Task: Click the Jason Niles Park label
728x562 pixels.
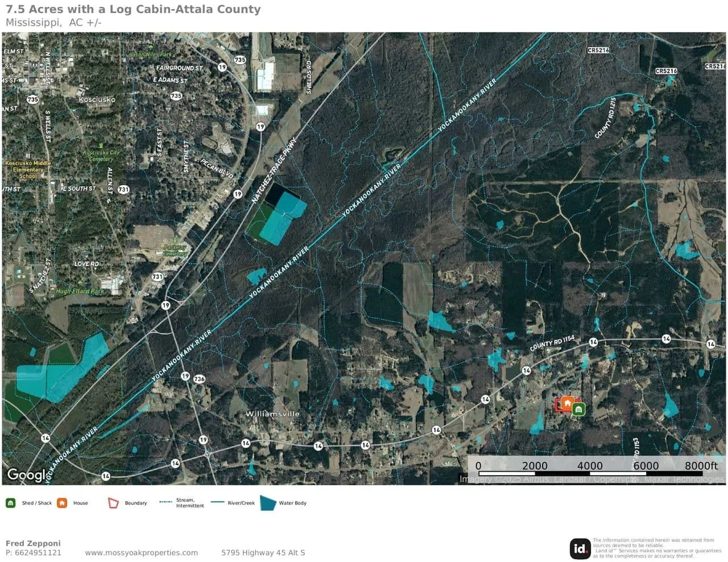Action: click(151, 55)
